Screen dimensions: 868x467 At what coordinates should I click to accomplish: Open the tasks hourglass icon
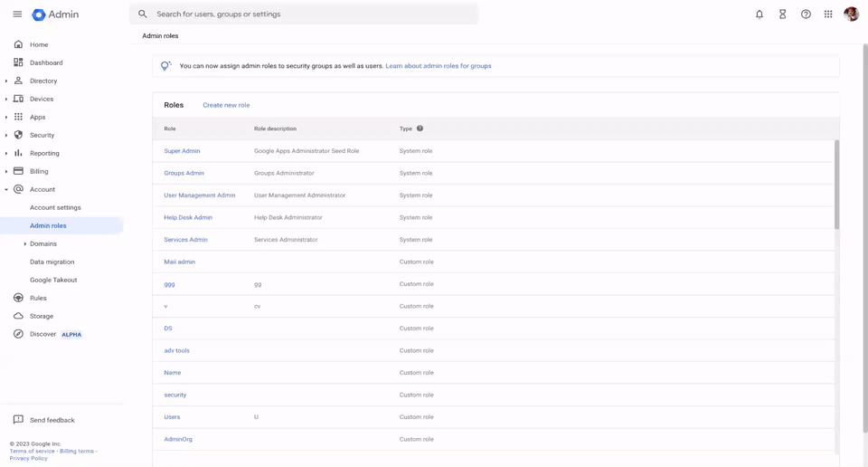pos(783,14)
